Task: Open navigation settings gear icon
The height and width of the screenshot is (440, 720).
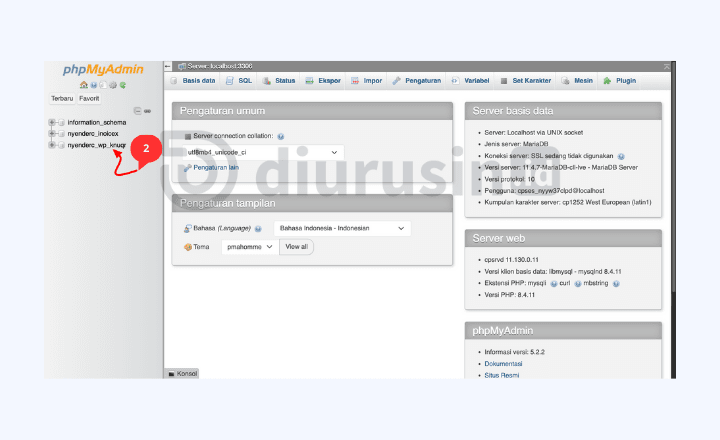Action: (x=113, y=85)
